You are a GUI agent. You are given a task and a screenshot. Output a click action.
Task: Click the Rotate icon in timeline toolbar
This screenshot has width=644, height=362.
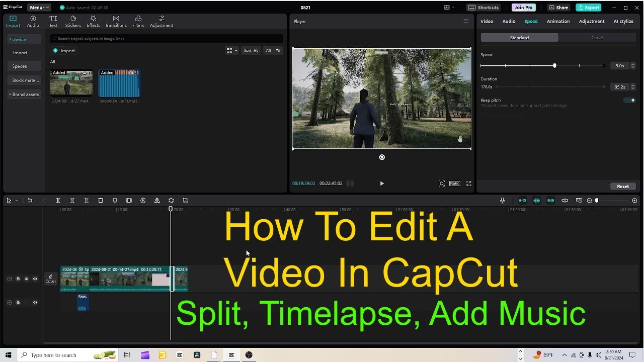[x=171, y=201]
